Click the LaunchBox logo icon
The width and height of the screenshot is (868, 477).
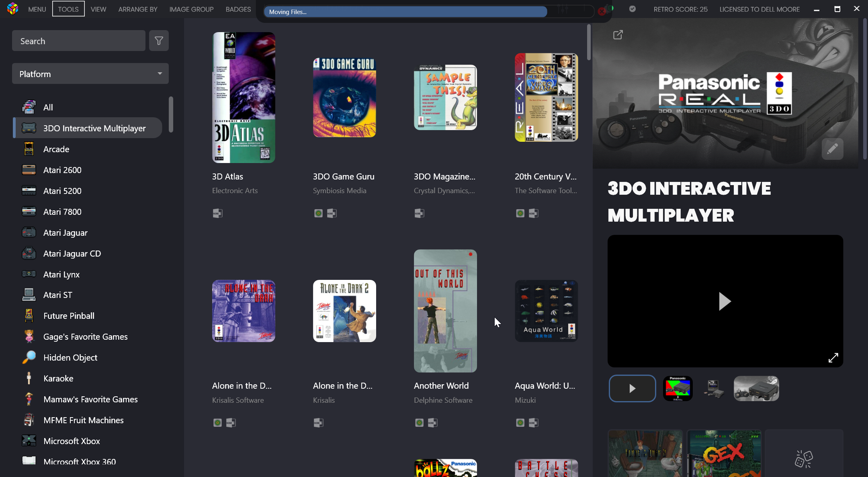(x=12, y=9)
